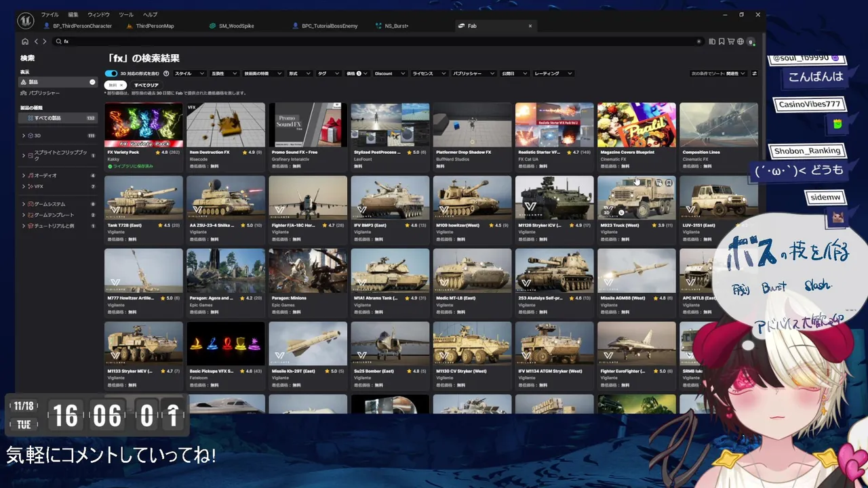Viewport: 868px width, 488px height.
Task: Open the shopping cart icon
Action: click(x=731, y=41)
